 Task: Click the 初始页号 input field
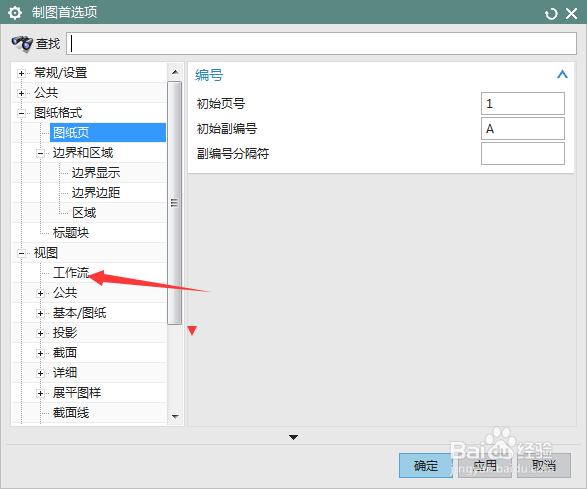[x=523, y=104]
